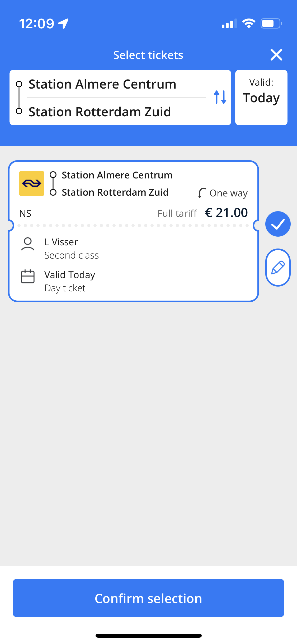Tap the Wi-Fi status icon
Image resolution: width=297 pixels, height=644 pixels.
[249, 24]
